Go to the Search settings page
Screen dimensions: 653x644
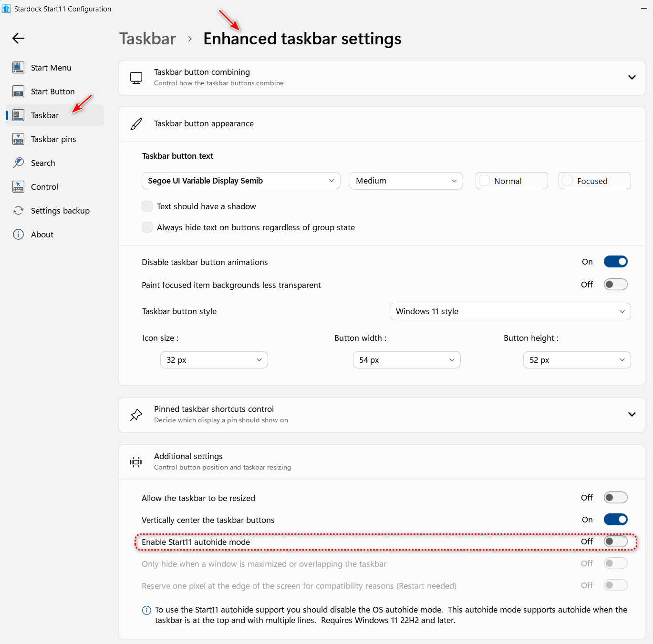tap(43, 163)
